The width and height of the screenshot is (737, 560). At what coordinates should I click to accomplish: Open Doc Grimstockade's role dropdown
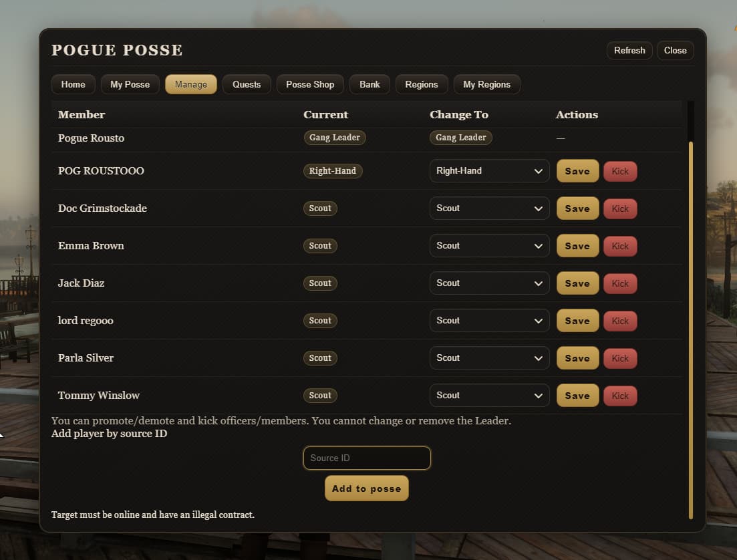(489, 208)
